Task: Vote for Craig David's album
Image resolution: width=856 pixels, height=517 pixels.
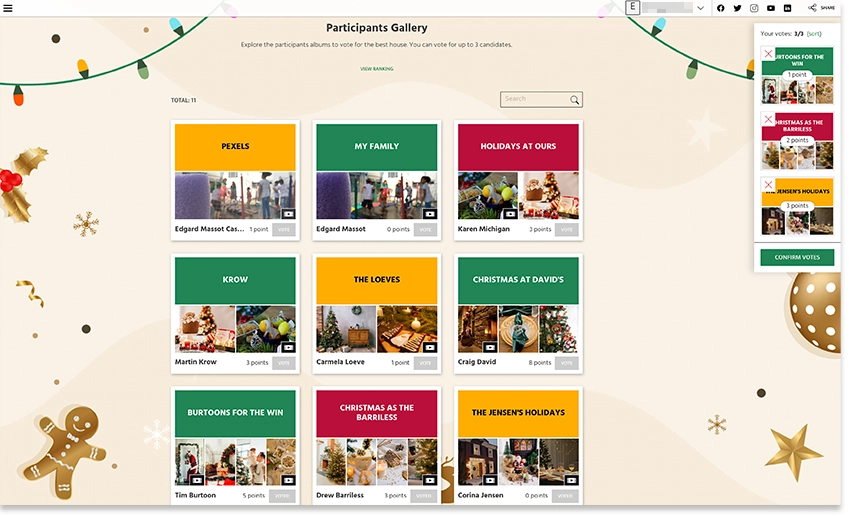Action: [x=567, y=363]
